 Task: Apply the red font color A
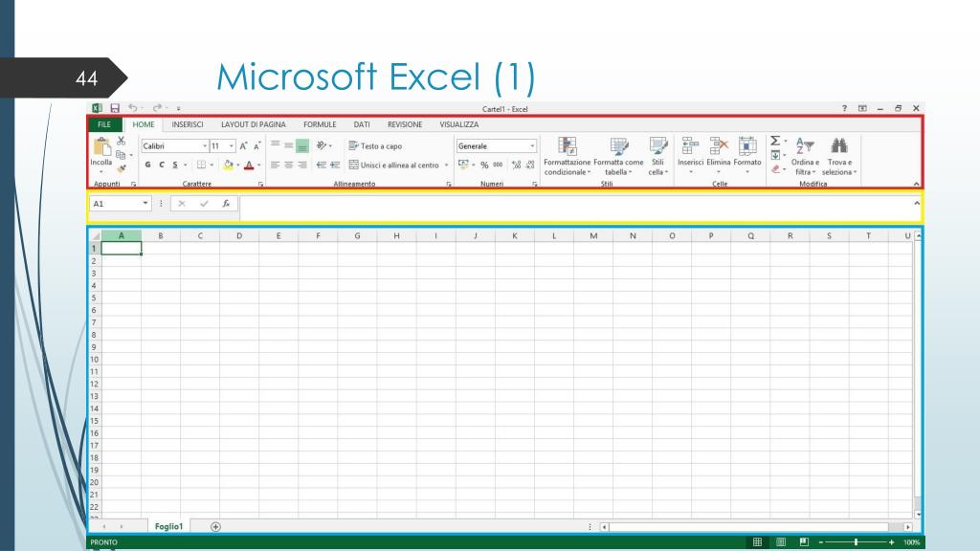point(249,165)
